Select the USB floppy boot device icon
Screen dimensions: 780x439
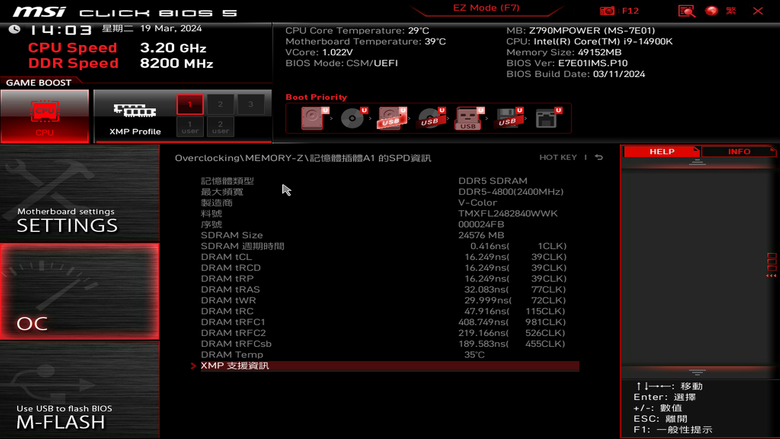click(x=508, y=118)
